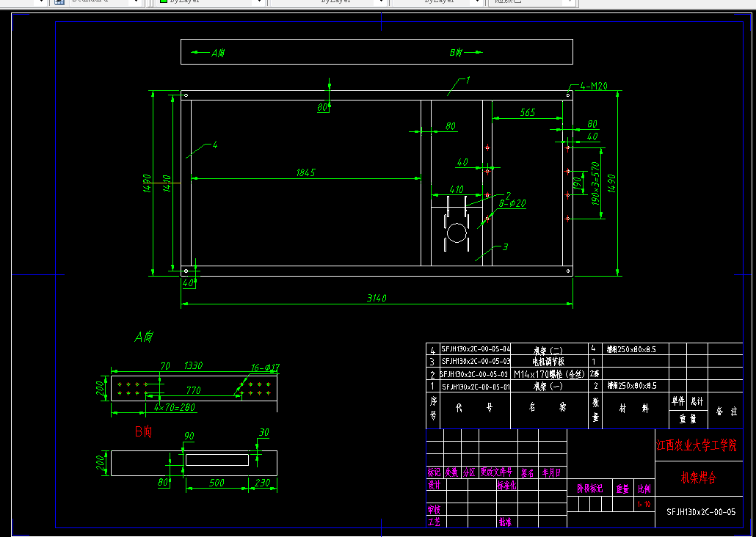Select the motor circle on the adjustment plate
756x537 pixels.
coord(457,233)
